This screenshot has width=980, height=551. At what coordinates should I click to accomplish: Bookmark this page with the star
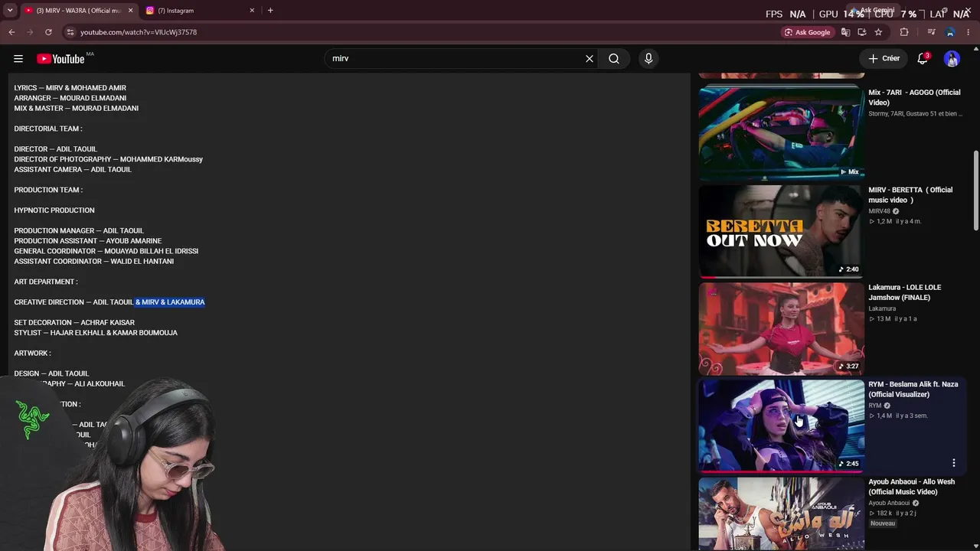(878, 32)
